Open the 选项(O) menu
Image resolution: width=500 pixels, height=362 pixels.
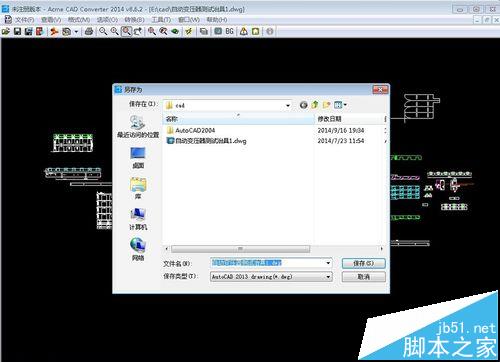[x=107, y=20]
